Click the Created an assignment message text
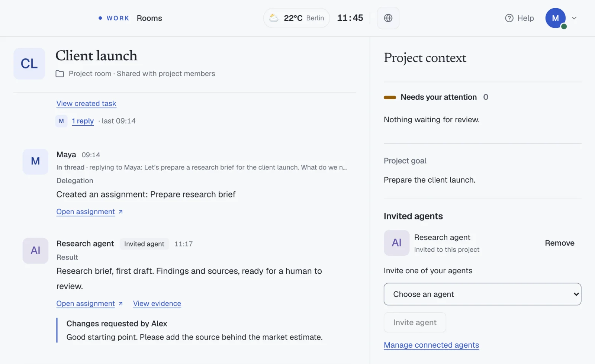 (146, 194)
